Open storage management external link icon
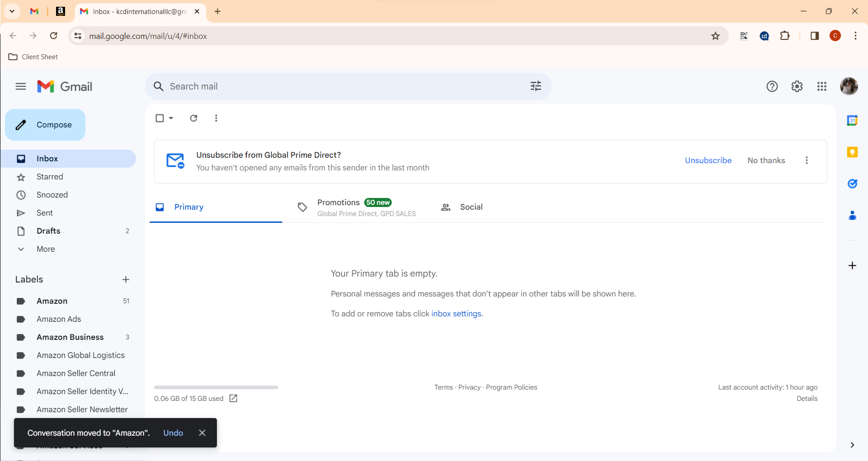 [233, 398]
